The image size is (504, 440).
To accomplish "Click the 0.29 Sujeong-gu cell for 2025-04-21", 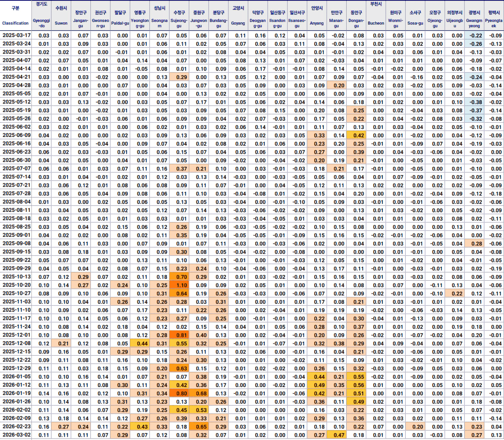I will (179, 77).
